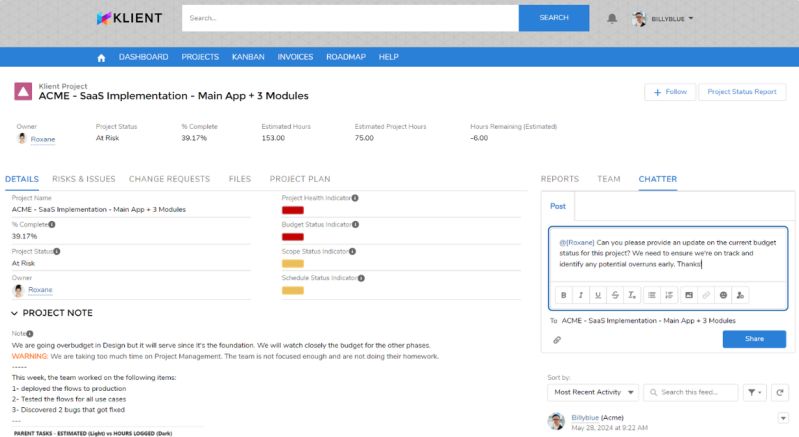This screenshot has width=799, height=437.
Task: Open the HELP menu item
Action: 388,57
